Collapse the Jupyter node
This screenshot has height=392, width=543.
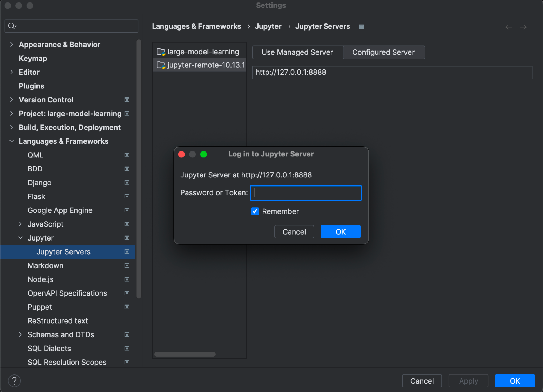tap(20, 238)
